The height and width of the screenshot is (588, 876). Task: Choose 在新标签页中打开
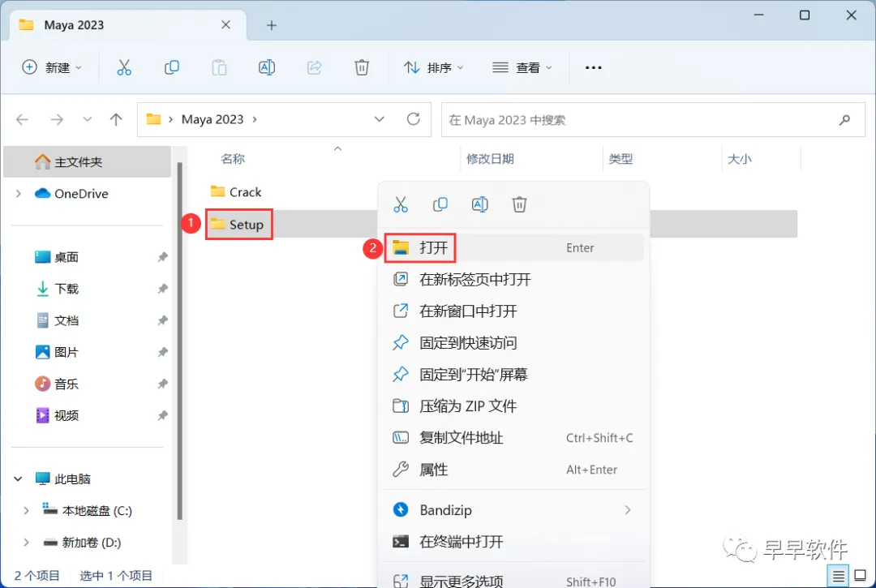point(514,279)
